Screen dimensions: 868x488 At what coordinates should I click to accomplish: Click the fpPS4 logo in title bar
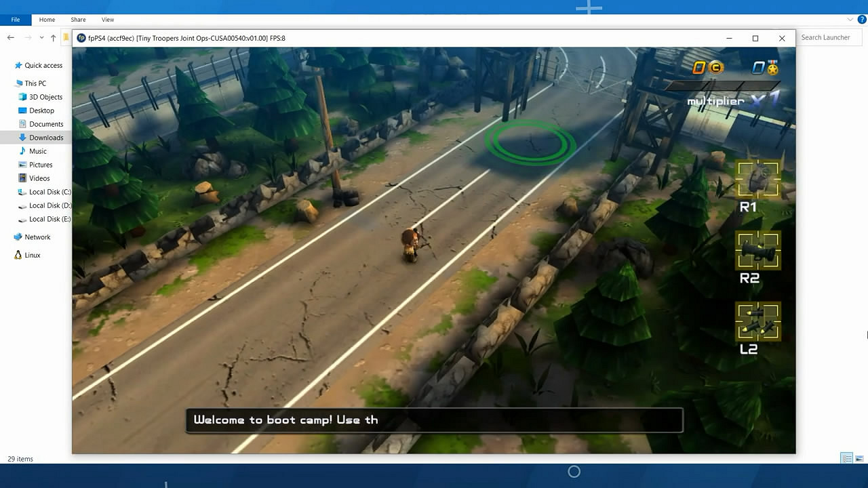[x=81, y=38]
